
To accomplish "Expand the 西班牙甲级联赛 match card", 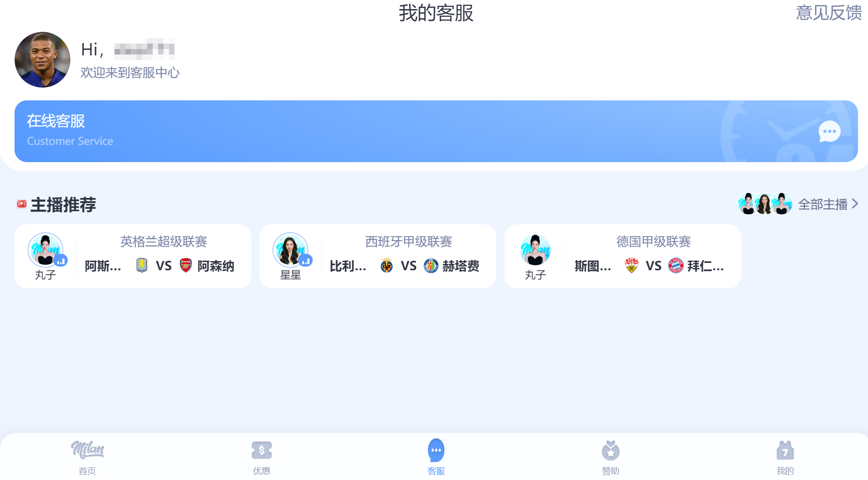I will (378, 256).
